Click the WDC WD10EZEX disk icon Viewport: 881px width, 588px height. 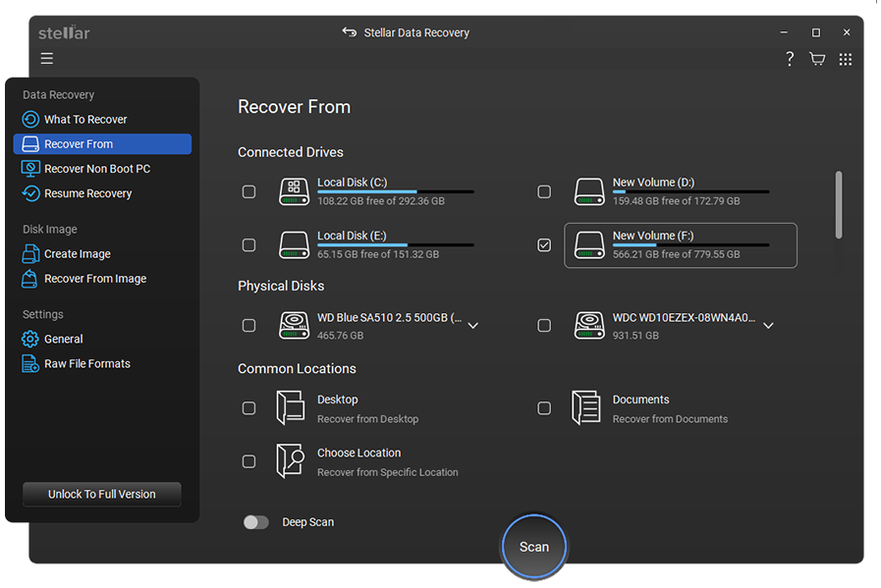[x=589, y=325]
